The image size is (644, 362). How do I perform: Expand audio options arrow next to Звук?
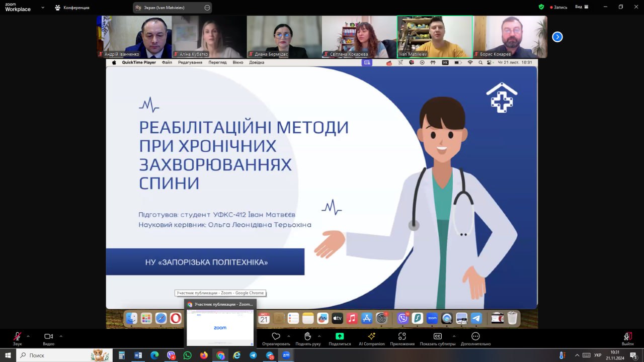click(x=28, y=336)
